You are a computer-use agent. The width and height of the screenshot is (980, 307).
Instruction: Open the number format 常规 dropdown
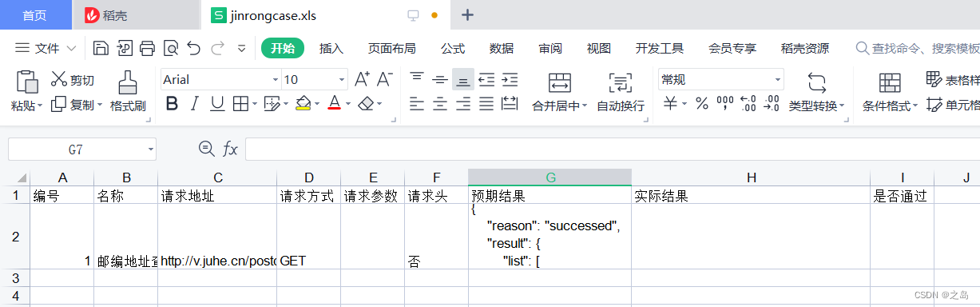[778, 79]
